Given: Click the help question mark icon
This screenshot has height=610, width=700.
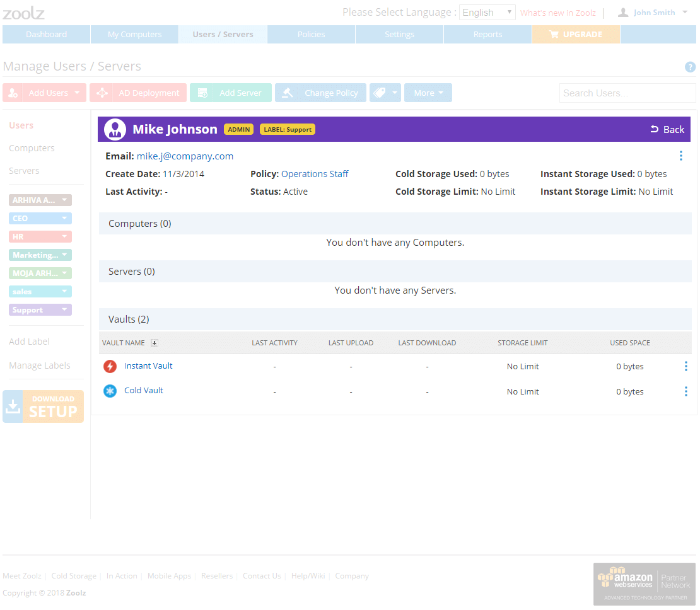Looking at the screenshot, I should tap(690, 67).
